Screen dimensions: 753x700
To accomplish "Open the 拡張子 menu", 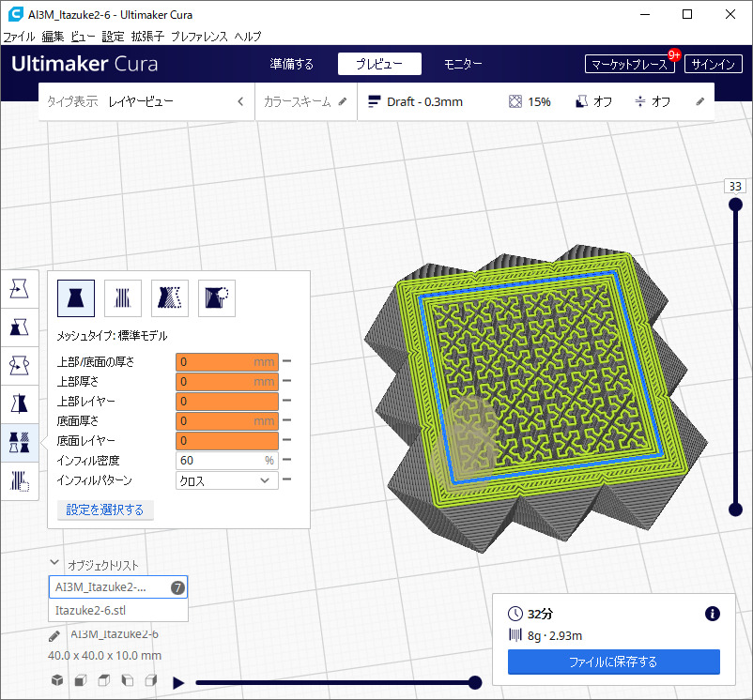I will tap(147, 36).
